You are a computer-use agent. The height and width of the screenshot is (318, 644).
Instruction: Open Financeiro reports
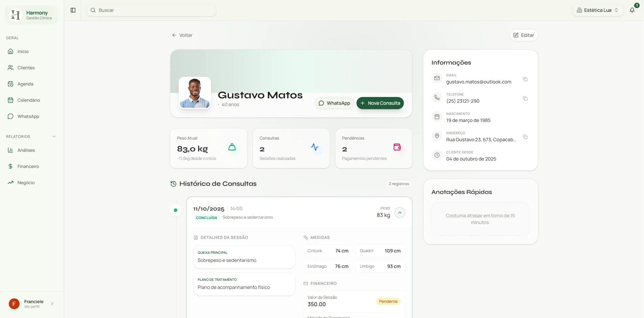(x=28, y=166)
